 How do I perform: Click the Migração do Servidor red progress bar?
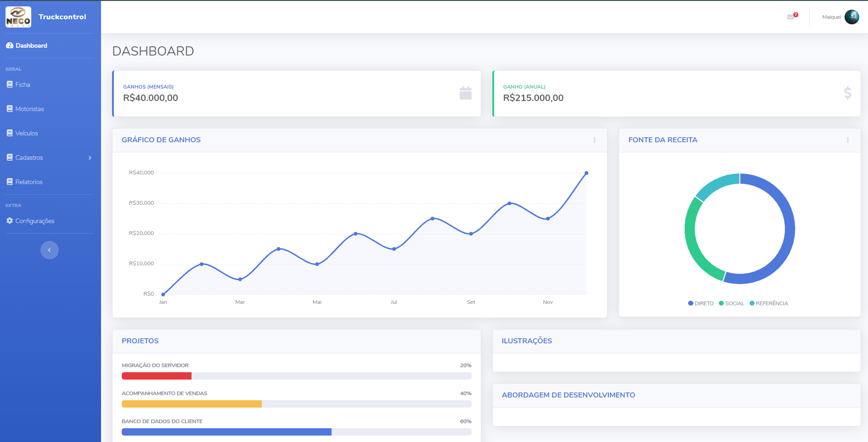click(156, 376)
